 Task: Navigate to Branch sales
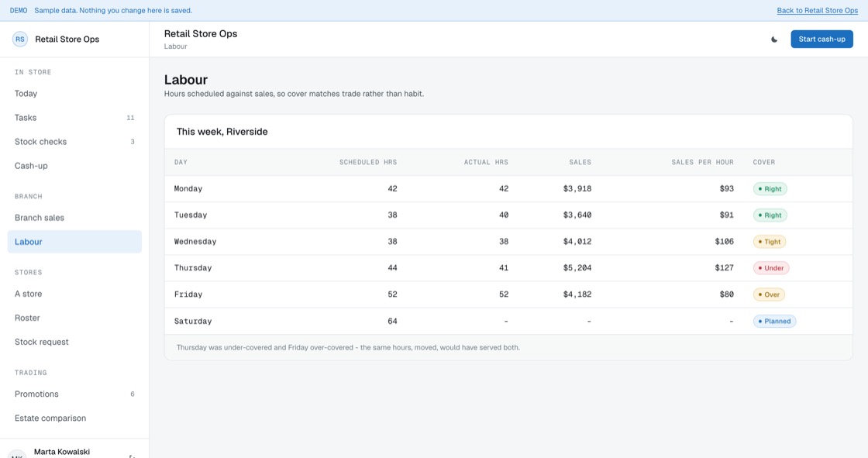point(74,218)
